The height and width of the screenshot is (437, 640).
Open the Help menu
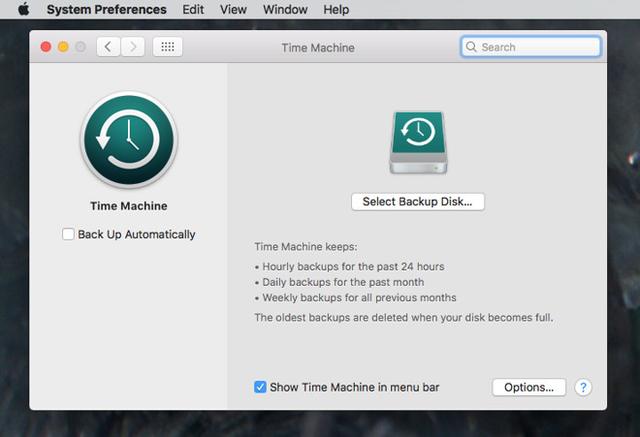tap(337, 10)
